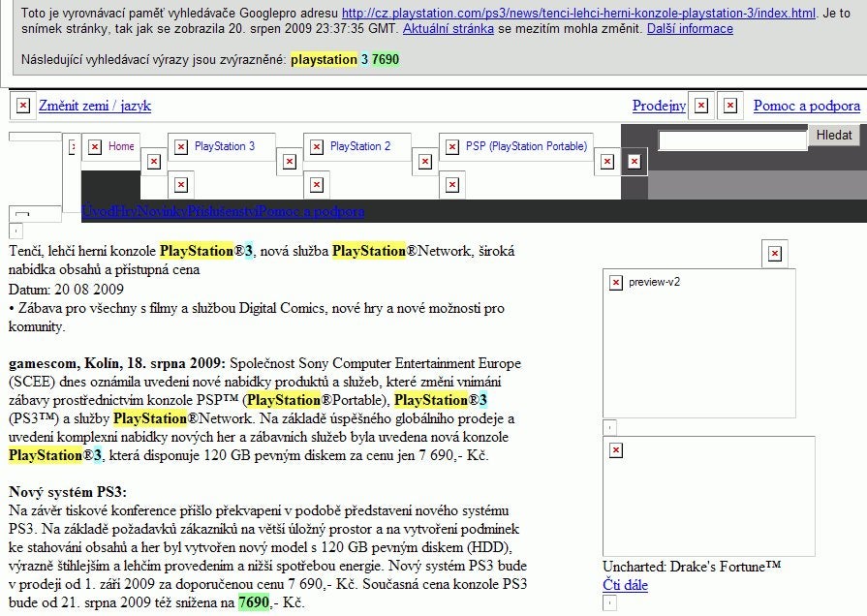Open the Prodejny link

coord(659,105)
